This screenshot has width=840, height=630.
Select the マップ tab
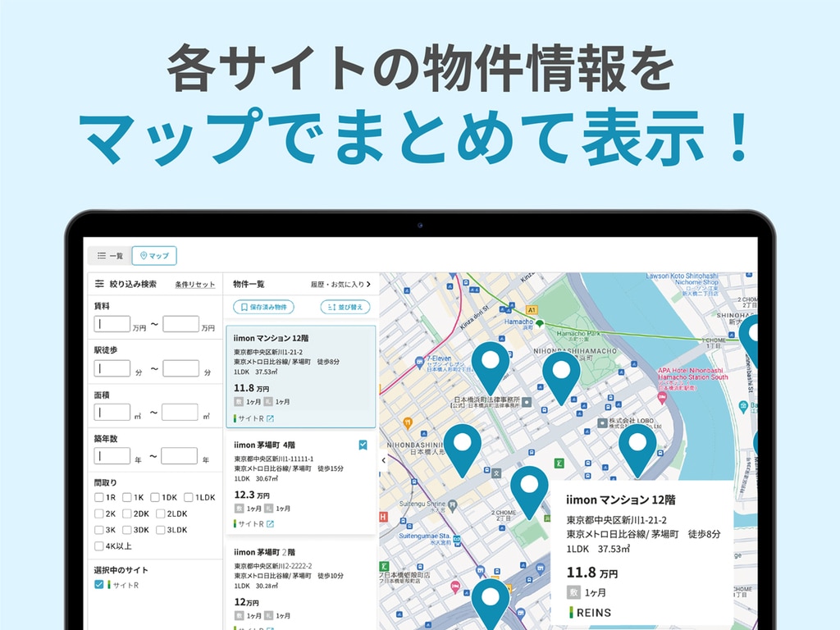(x=154, y=256)
